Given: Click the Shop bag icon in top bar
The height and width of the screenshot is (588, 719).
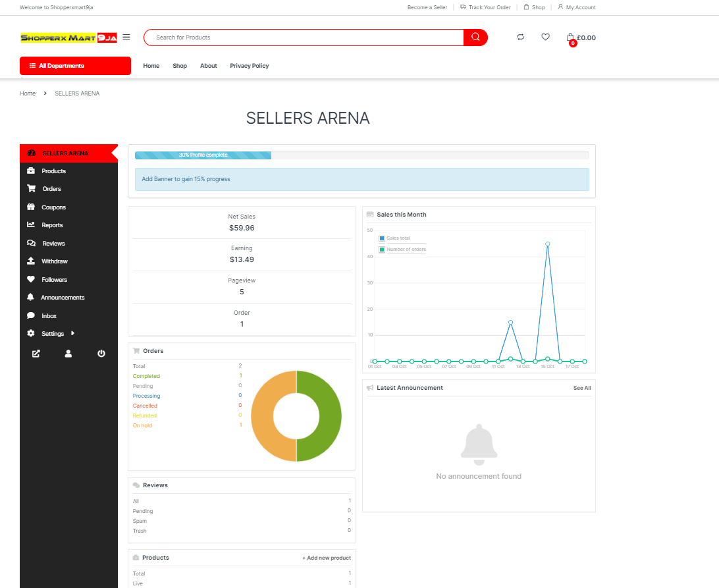Looking at the screenshot, I should click(527, 7).
